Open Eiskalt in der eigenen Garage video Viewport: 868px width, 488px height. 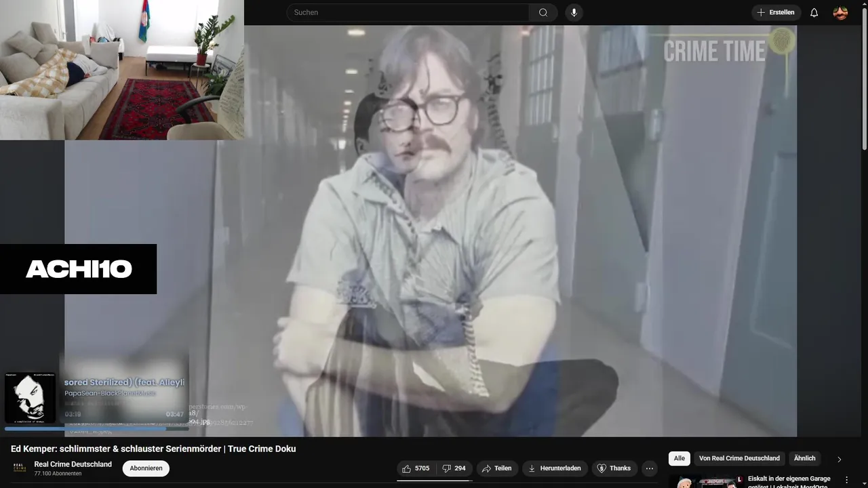[x=789, y=481]
